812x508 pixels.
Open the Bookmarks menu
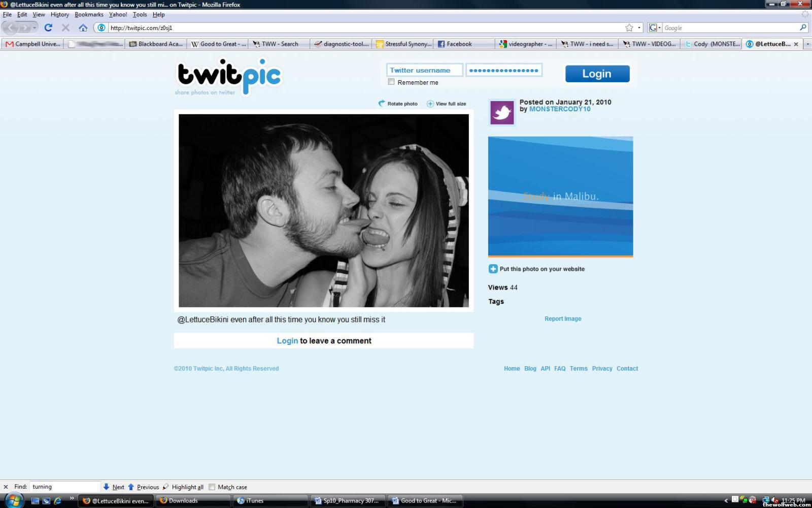89,15
